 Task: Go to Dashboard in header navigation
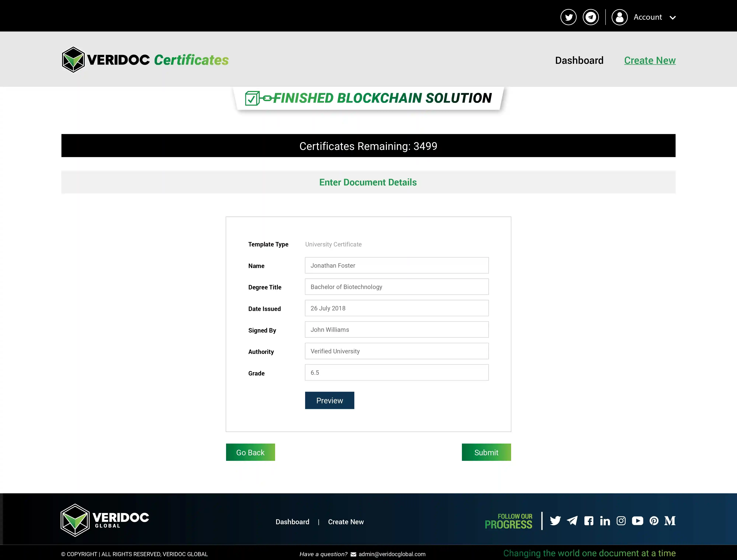pyautogui.click(x=579, y=60)
